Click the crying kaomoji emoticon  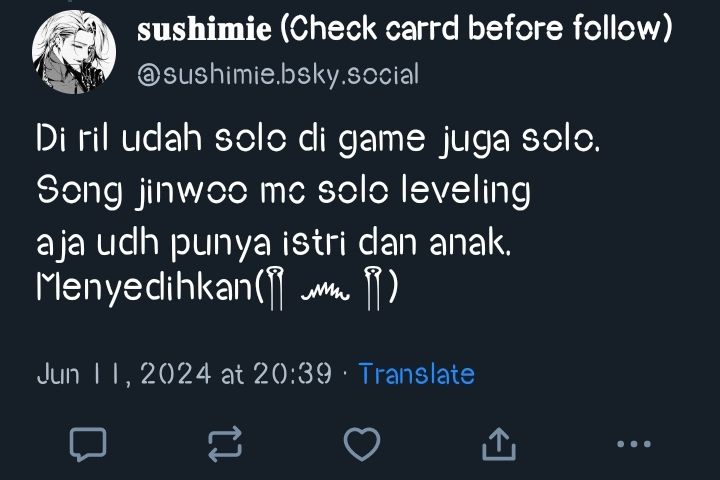click(x=326, y=288)
